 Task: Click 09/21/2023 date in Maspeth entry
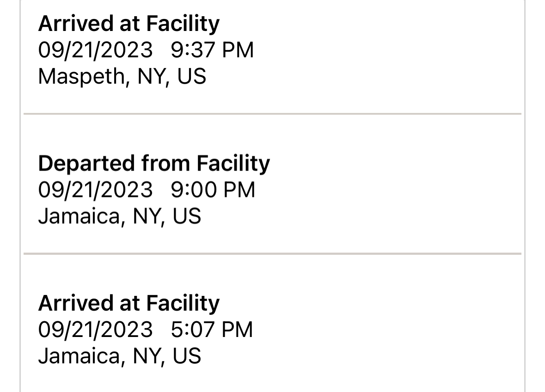[x=96, y=50]
